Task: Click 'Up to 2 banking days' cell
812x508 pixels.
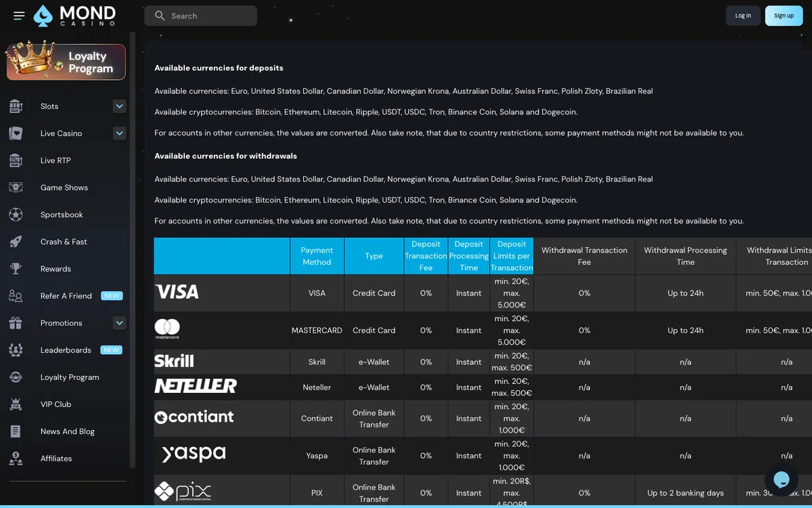Action: pos(685,493)
